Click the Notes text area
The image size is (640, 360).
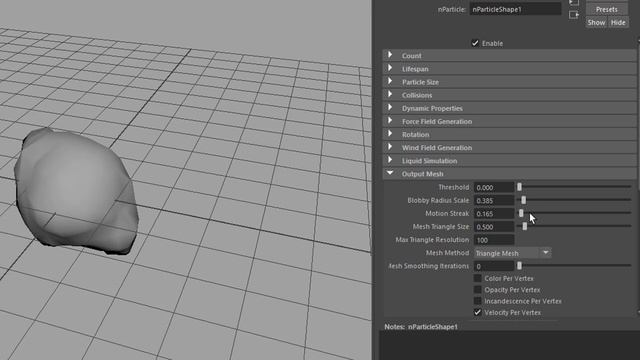coord(509,345)
